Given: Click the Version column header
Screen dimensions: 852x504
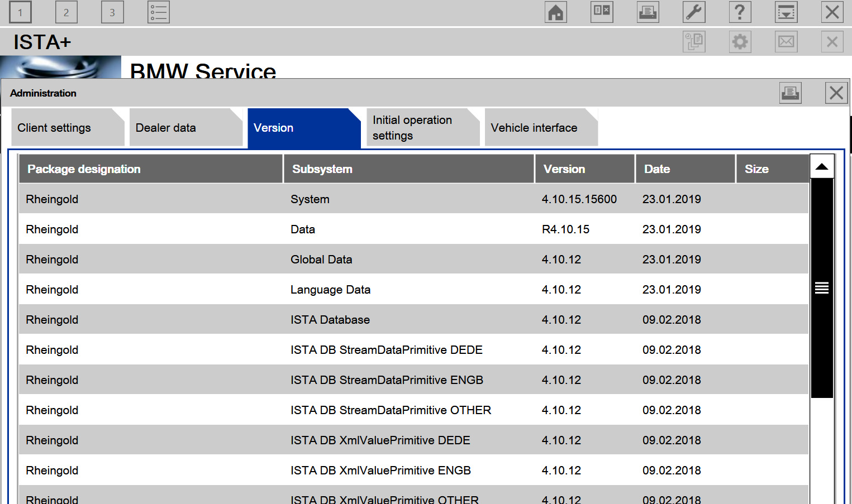Looking at the screenshot, I should (585, 169).
